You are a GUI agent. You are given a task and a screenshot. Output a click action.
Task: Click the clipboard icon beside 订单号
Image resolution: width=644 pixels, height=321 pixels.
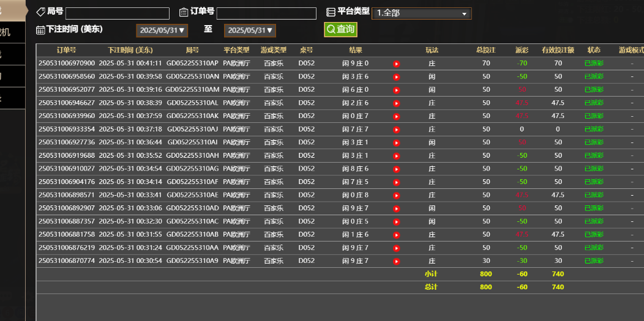pyautogui.click(x=184, y=12)
